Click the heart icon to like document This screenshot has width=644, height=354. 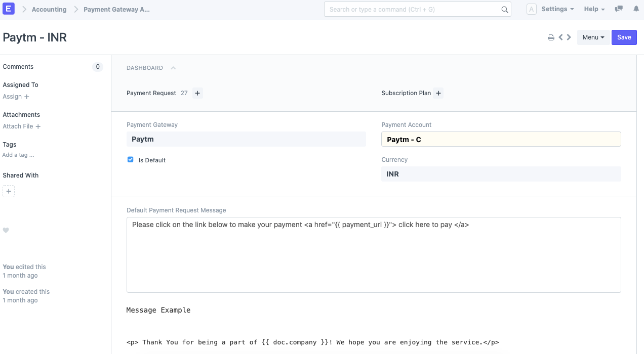coord(6,230)
